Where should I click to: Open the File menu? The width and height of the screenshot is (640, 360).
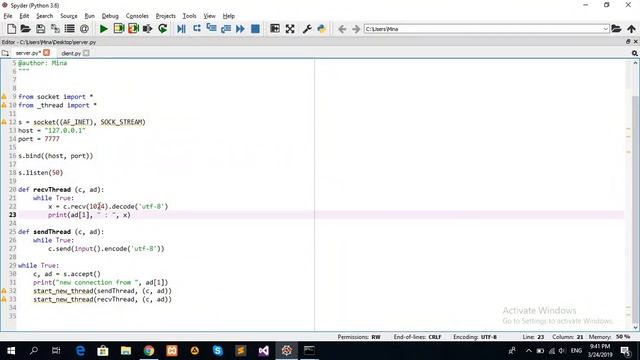(x=8, y=16)
